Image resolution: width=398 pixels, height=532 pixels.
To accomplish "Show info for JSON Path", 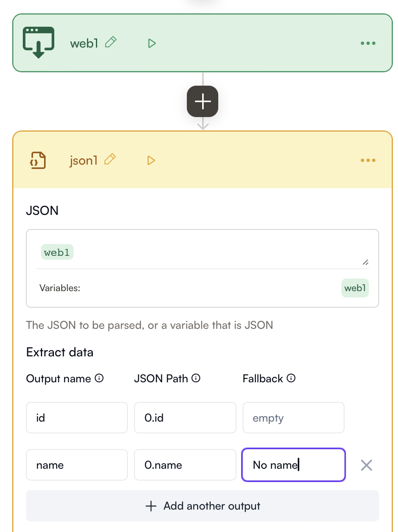I will (x=196, y=378).
